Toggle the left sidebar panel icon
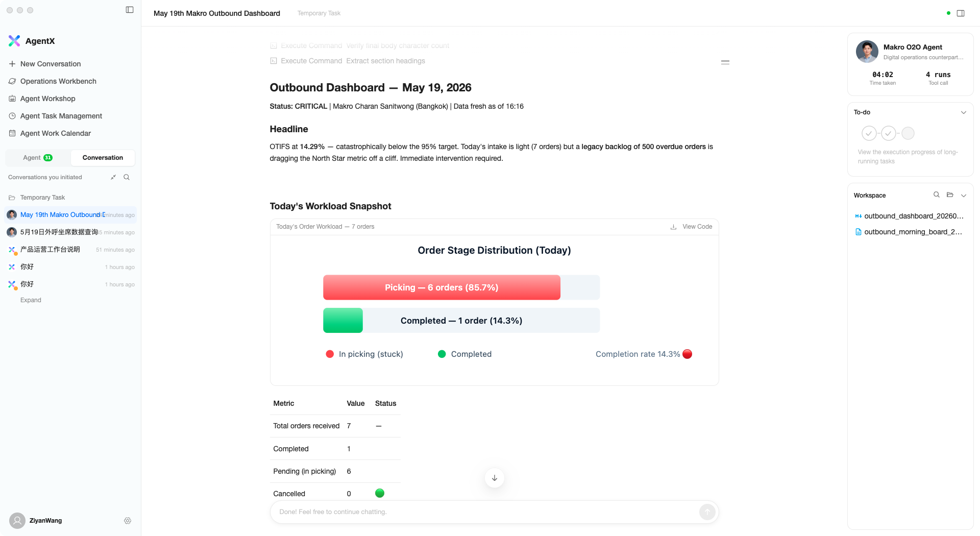This screenshot has height=536, width=980. pyautogui.click(x=130, y=10)
